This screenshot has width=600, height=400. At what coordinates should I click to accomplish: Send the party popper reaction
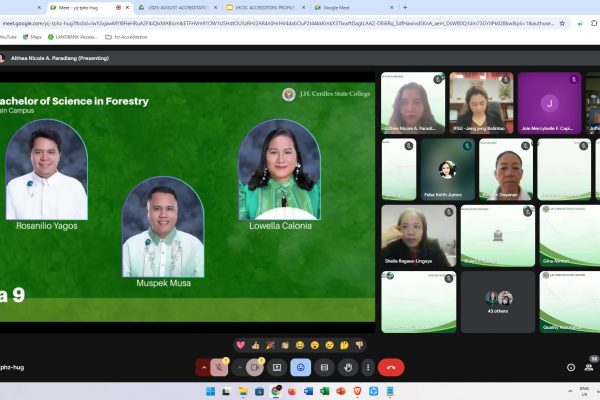click(270, 345)
